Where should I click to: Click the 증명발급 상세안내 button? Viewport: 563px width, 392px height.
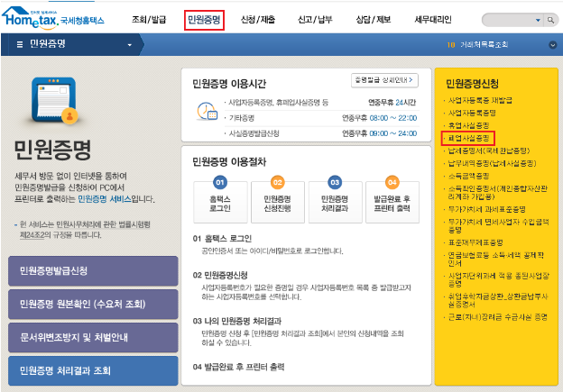tap(383, 80)
